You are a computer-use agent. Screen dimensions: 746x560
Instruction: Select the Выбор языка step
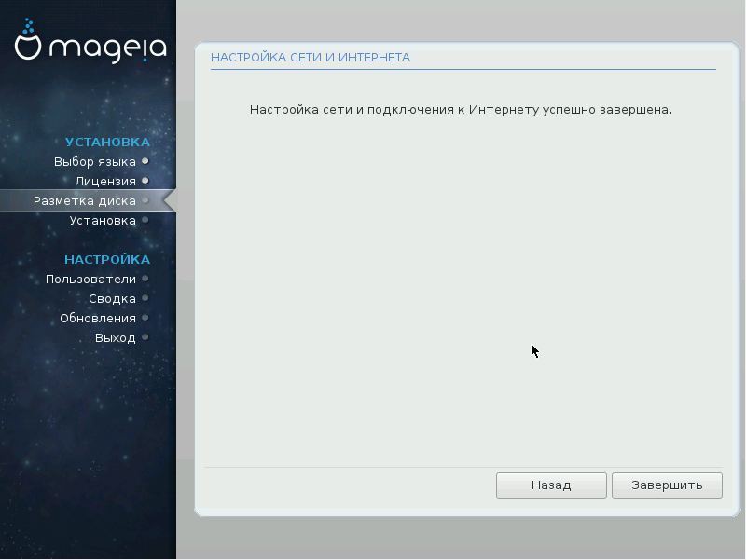point(94,161)
